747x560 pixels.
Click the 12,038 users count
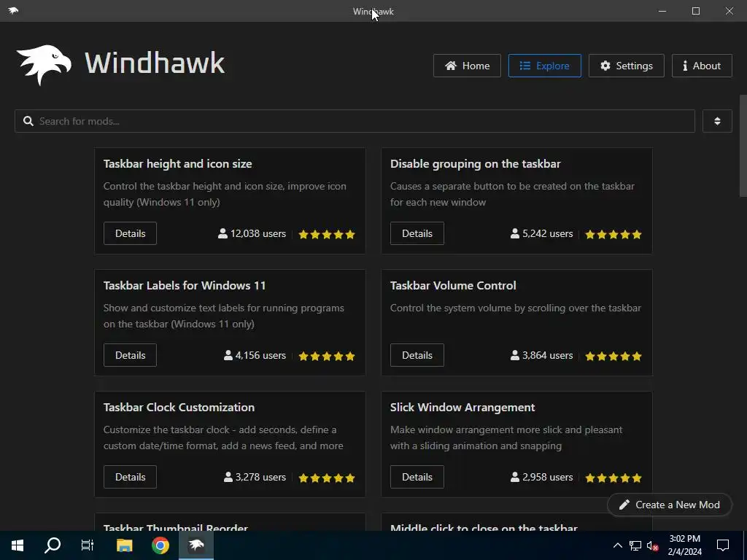(258, 234)
